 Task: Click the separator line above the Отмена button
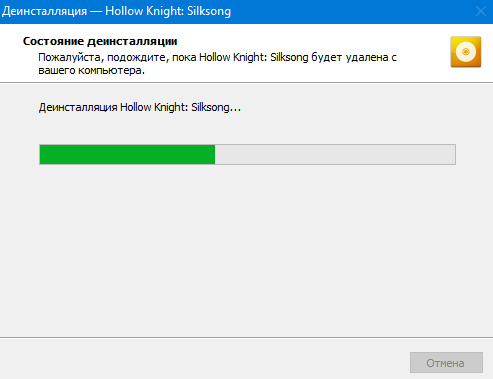click(x=246, y=337)
